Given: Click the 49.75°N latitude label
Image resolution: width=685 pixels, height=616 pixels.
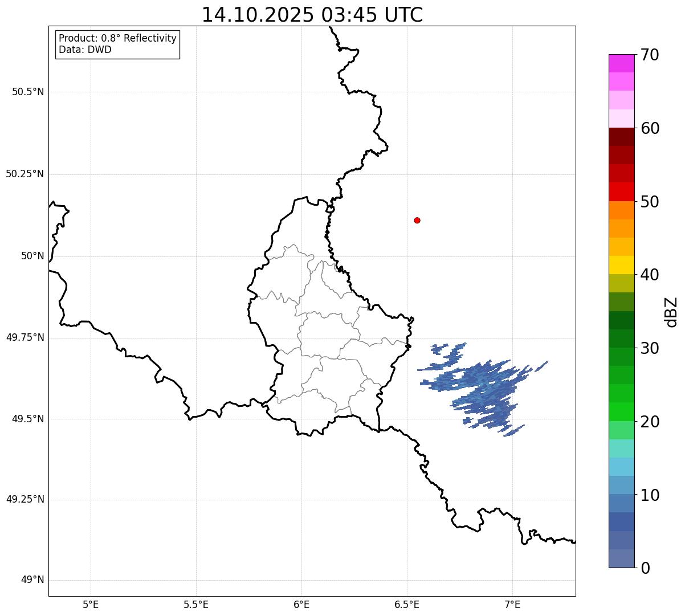Looking at the screenshot, I should pyautogui.click(x=25, y=337).
